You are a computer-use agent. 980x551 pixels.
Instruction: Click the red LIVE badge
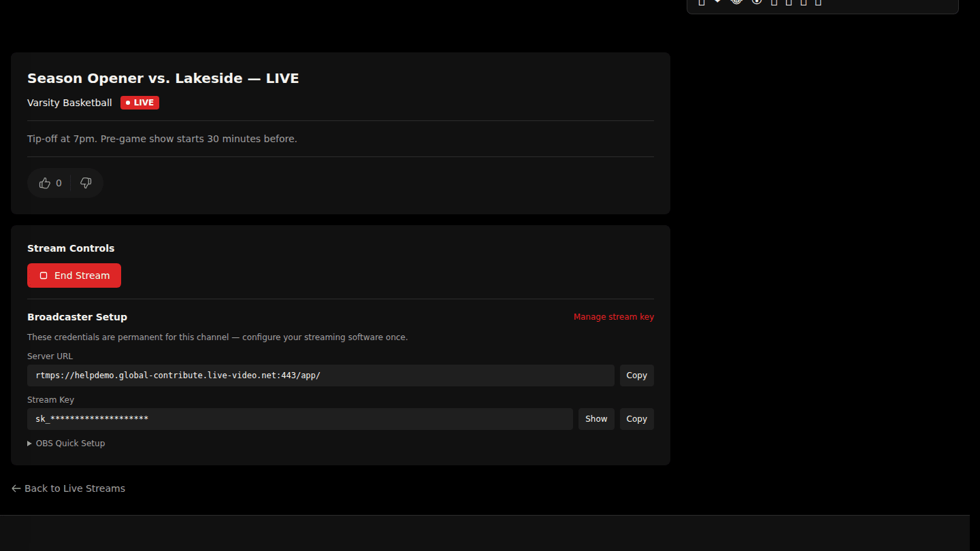click(140, 103)
